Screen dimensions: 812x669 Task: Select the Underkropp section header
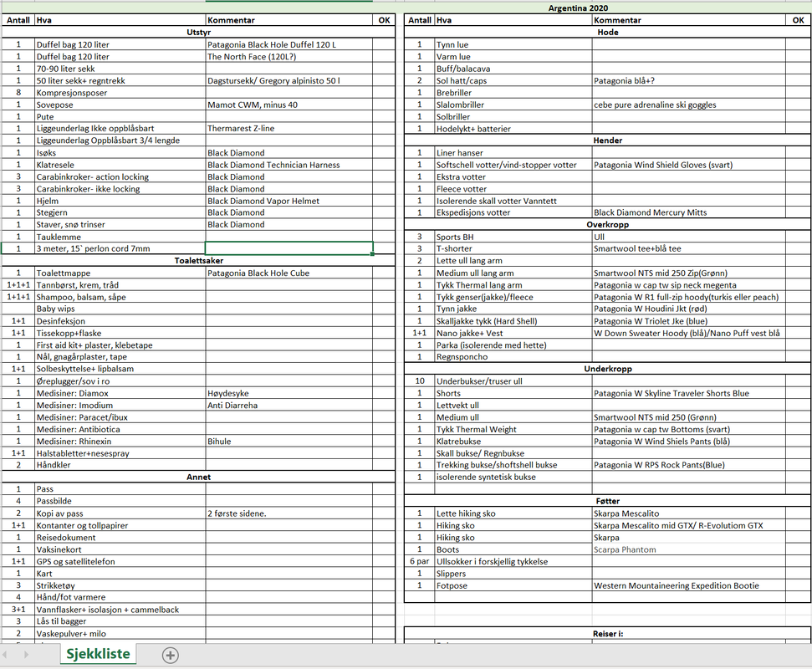pos(607,369)
